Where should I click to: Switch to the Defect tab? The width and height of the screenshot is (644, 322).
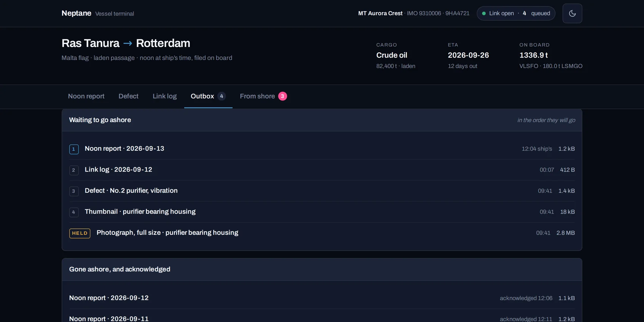128,96
